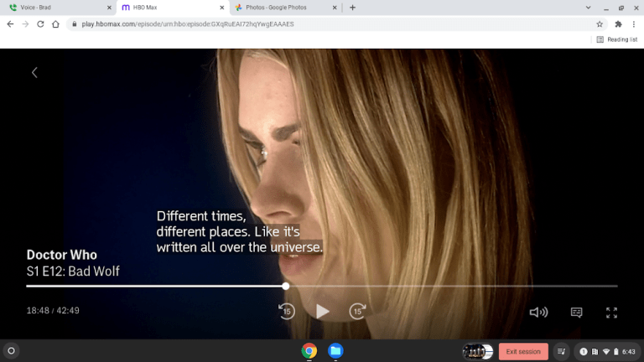Mute the video volume

(x=538, y=313)
